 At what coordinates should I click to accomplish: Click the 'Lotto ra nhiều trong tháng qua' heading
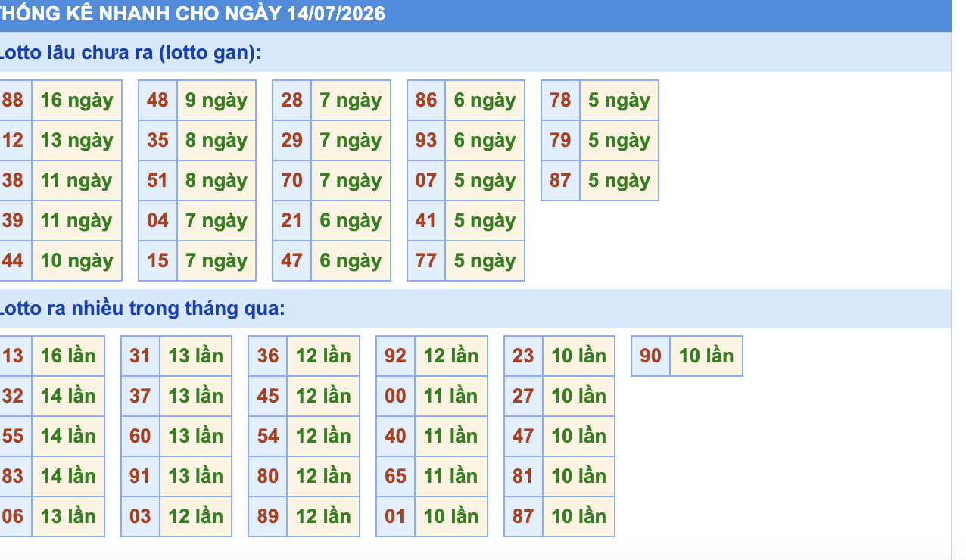142,308
